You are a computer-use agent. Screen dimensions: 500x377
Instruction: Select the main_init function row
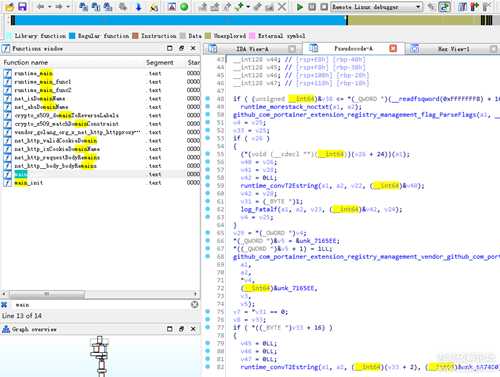[100, 183]
